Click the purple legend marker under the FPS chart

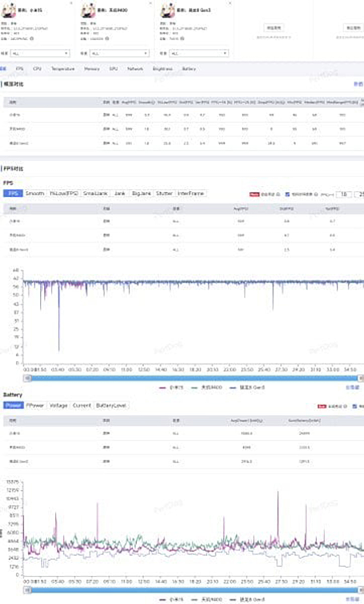[162, 388]
